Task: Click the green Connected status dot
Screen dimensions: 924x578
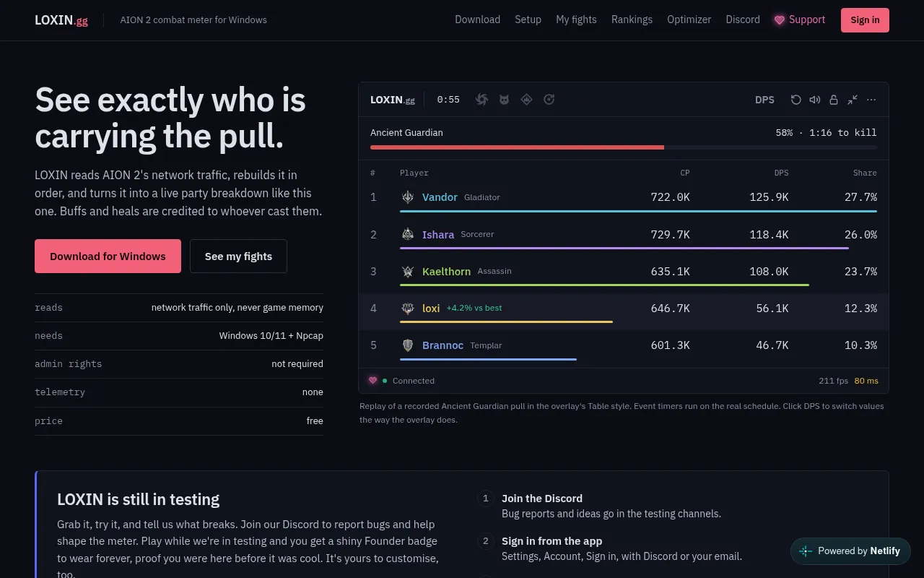Action: [x=385, y=381]
